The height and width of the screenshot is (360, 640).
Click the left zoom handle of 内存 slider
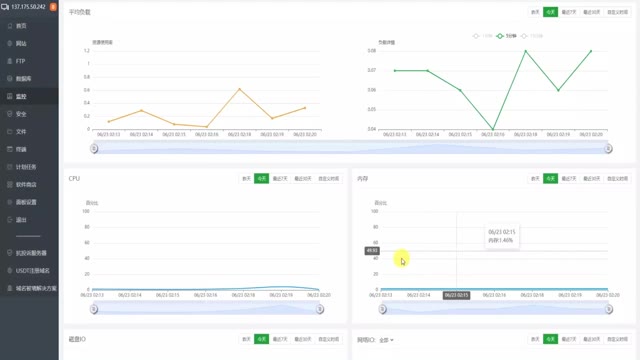[382, 309]
